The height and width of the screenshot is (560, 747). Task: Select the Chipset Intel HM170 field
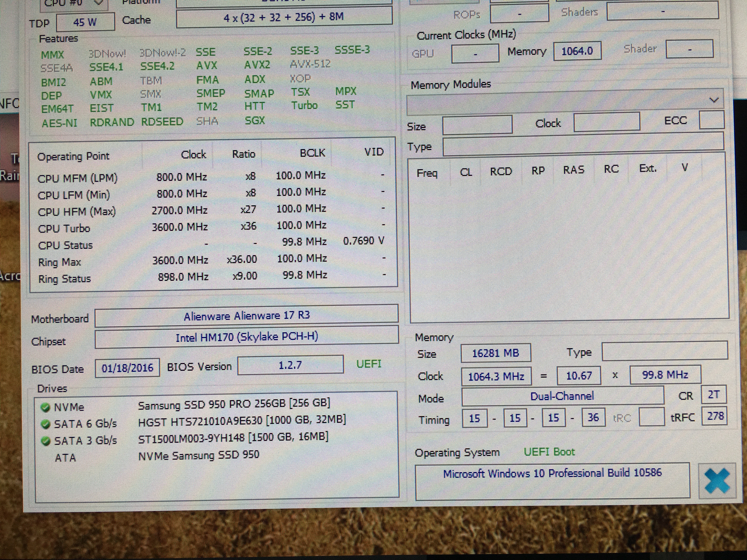tap(247, 337)
